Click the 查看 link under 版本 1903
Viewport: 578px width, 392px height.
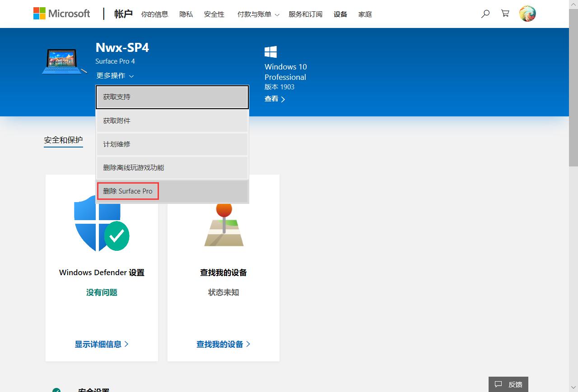point(273,98)
